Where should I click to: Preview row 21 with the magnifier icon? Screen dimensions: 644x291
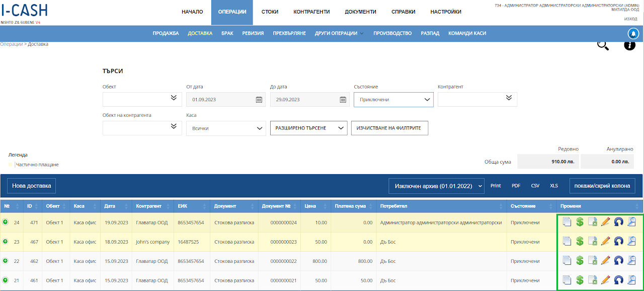click(632, 280)
